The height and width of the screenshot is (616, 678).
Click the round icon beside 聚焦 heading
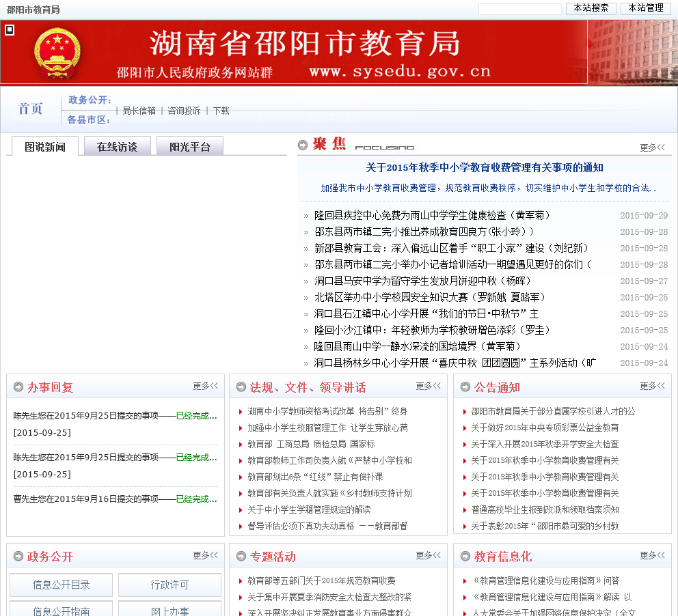pos(303,145)
